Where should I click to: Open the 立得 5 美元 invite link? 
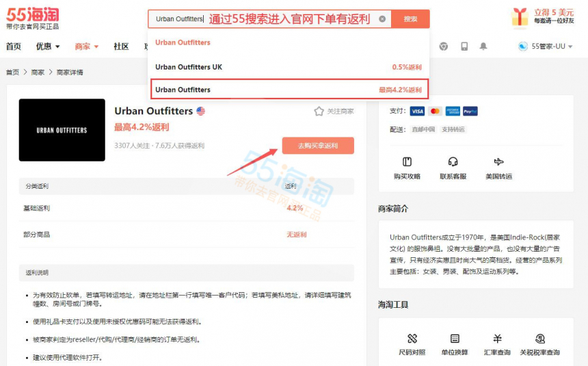[x=554, y=12]
